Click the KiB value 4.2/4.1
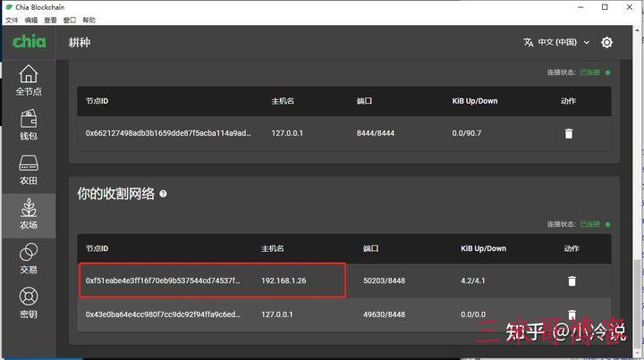 click(473, 280)
